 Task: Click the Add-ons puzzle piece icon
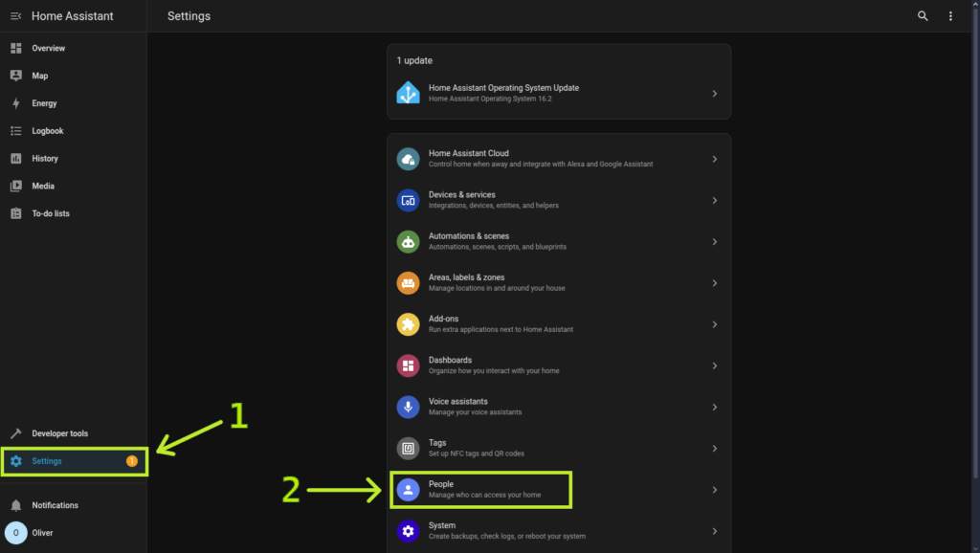point(409,324)
